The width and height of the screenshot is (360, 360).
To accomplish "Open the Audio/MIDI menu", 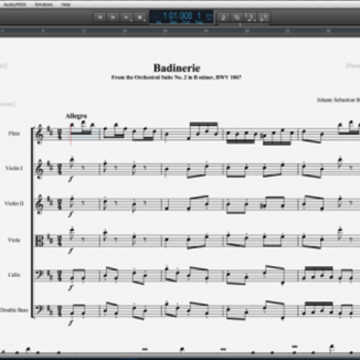I will click(15, 5).
